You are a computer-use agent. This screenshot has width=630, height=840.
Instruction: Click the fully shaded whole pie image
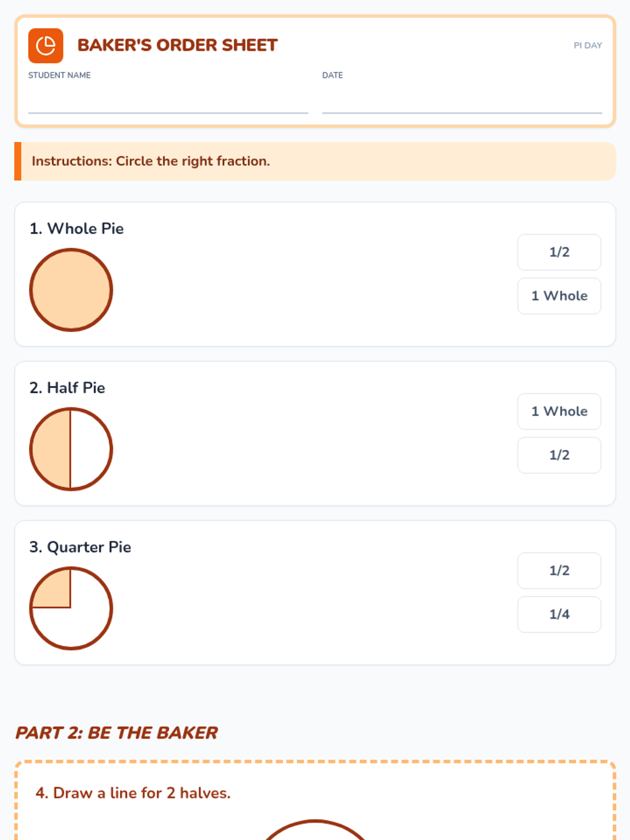(x=71, y=290)
